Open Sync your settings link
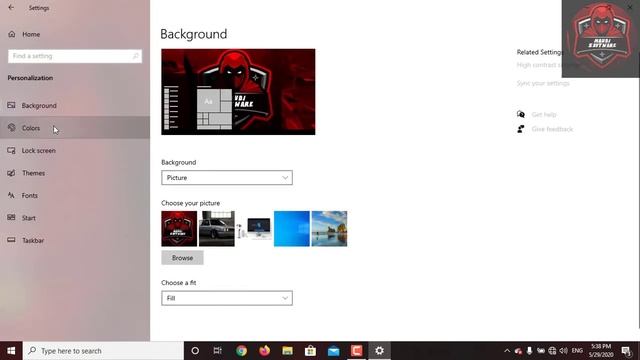Image resolution: width=640 pixels, height=360 pixels. coord(543,83)
